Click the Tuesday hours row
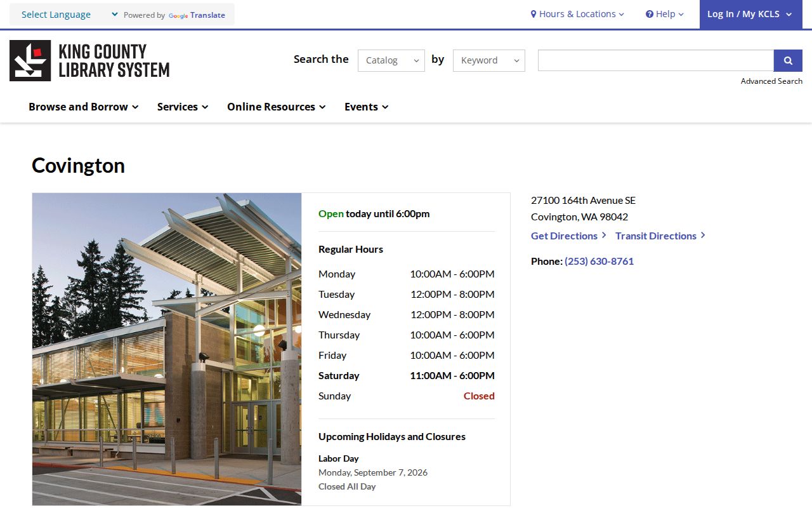The image size is (812, 508). click(407, 295)
